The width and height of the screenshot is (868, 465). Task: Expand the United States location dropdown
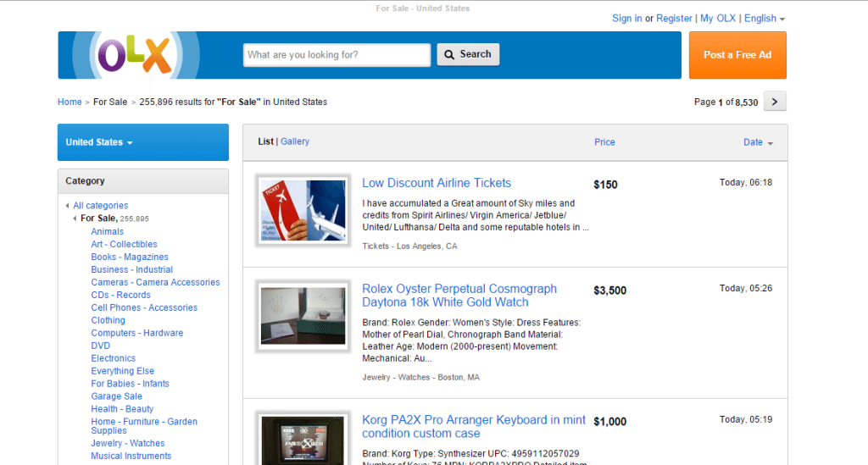[x=142, y=142]
